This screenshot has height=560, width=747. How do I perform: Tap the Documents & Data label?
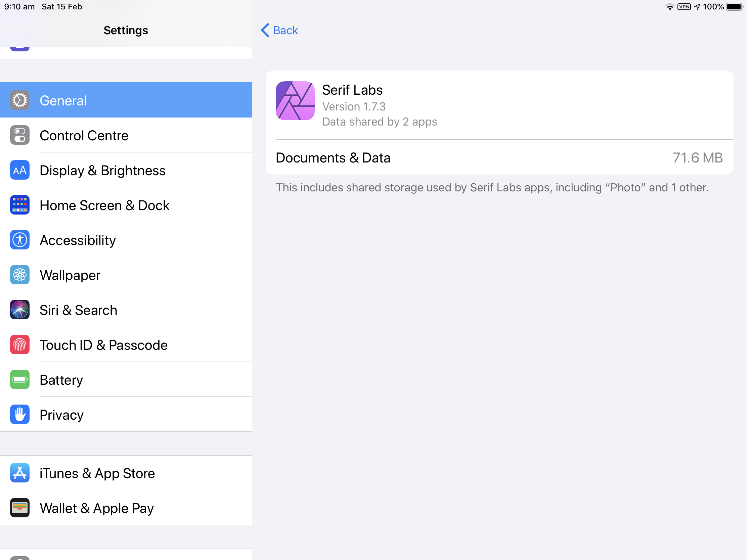(333, 158)
